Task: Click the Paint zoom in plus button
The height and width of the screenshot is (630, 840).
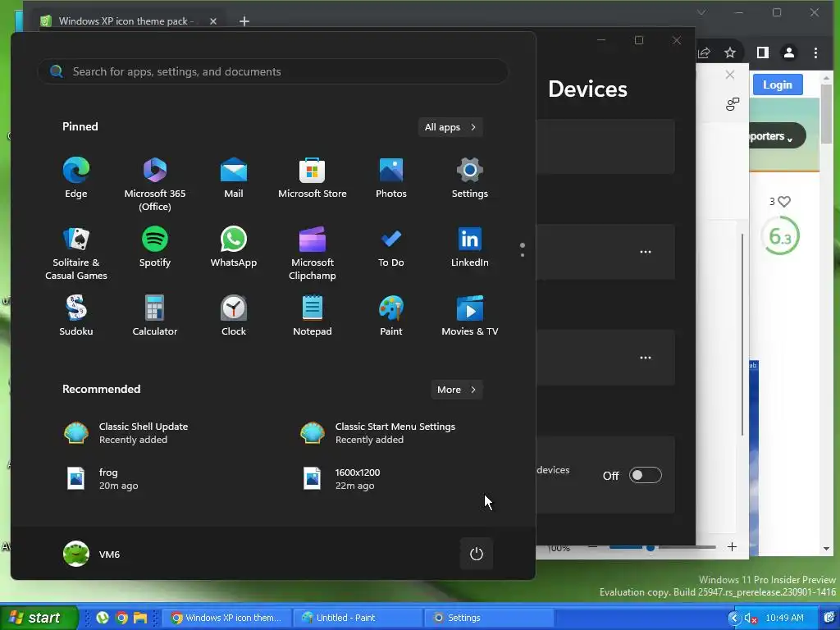Action: coord(732,547)
